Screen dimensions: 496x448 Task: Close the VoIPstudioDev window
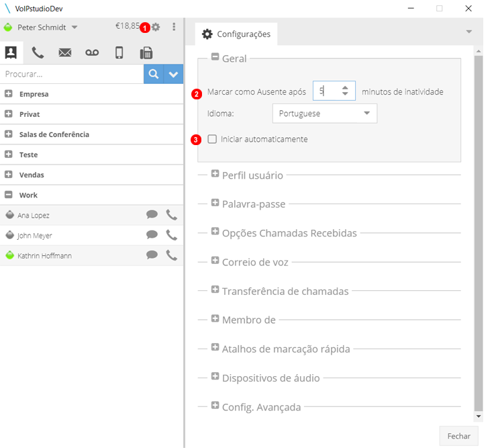[x=468, y=8]
